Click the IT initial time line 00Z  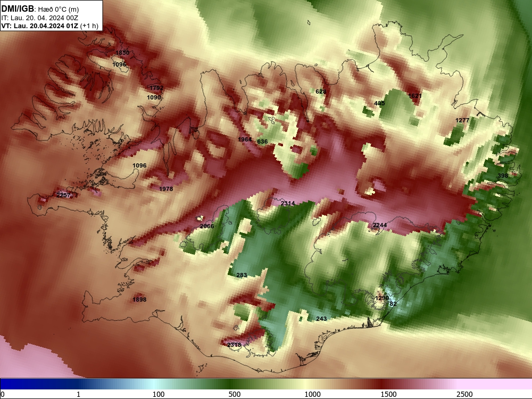pos(40,18)
